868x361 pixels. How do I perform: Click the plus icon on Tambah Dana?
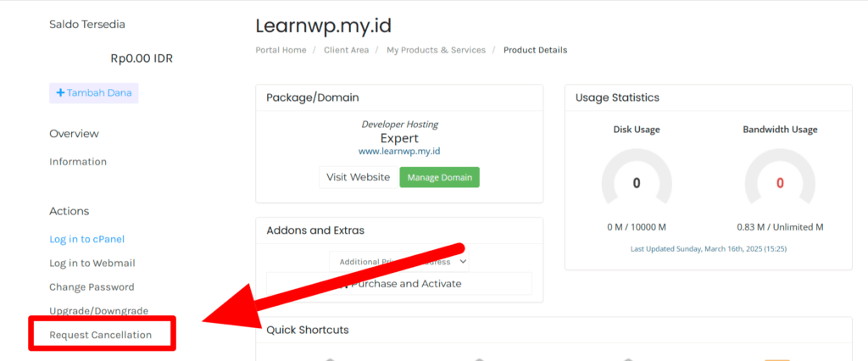pyautogui.click(x=60, y=93)
